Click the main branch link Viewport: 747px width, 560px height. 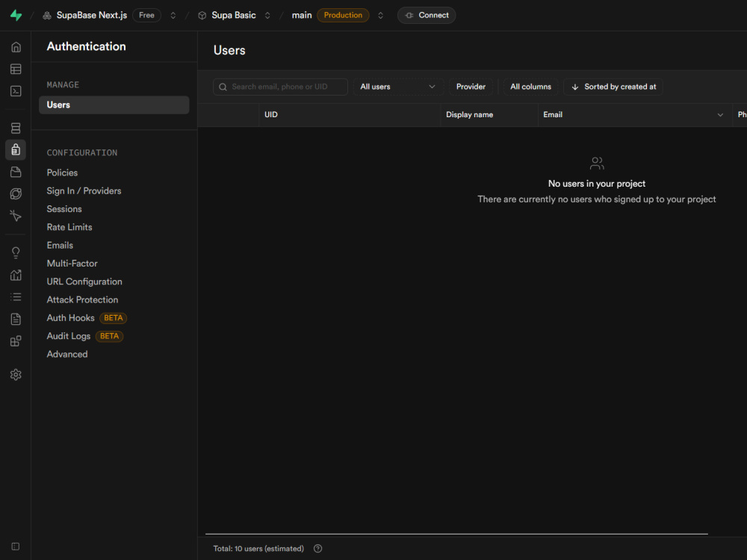click(302, 15)
